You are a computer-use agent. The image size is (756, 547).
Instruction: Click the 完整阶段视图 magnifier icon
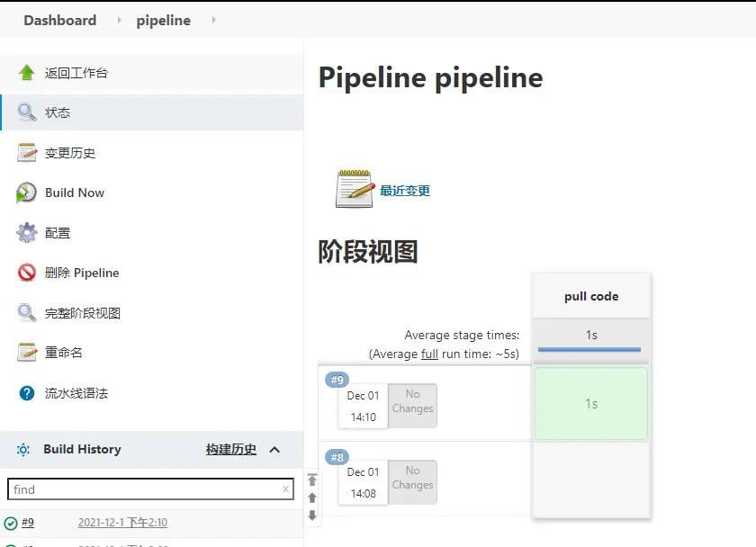(27, 313)
